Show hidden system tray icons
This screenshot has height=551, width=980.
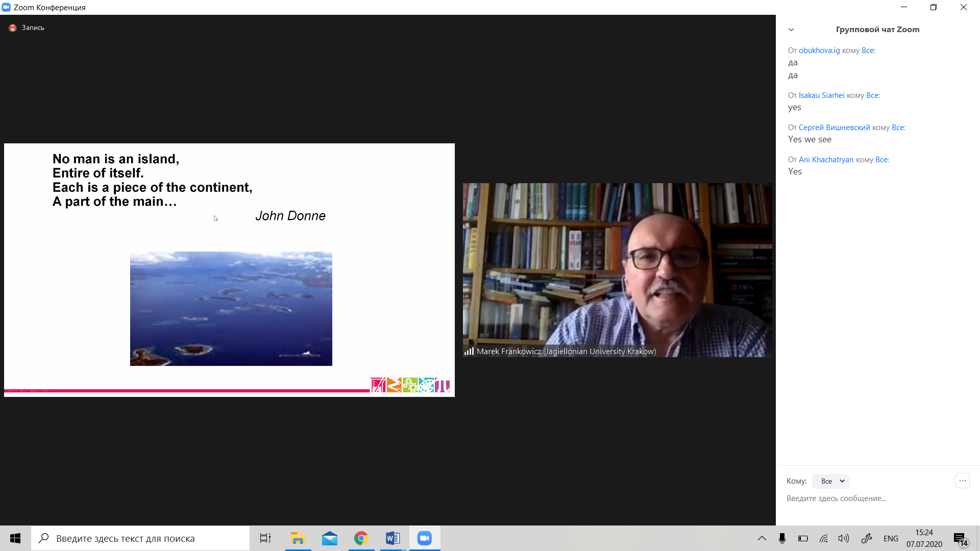(762, 538)
